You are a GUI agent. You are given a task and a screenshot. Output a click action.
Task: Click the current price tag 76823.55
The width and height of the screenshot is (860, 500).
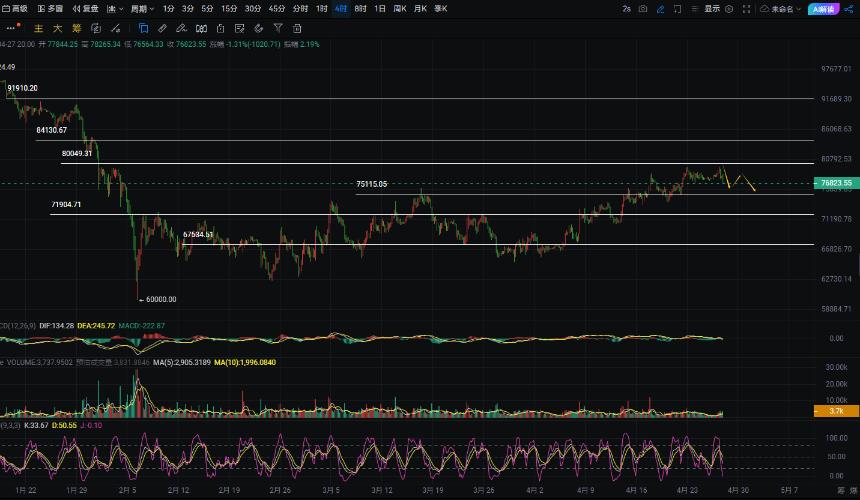(x=836, y=183)
